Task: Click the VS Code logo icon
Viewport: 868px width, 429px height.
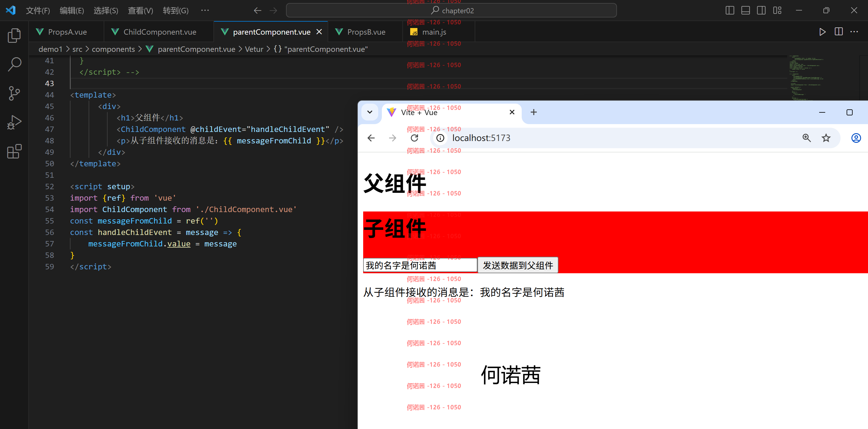Action: click(11, 10)
